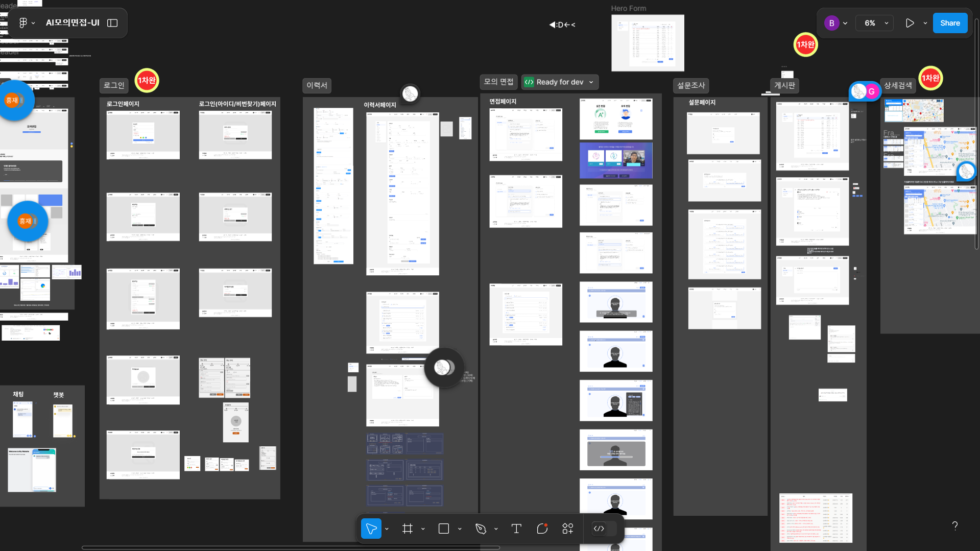Viewport: 980px width, 551px height.
Task: Open the Actions tool
Action: point(568,529)
